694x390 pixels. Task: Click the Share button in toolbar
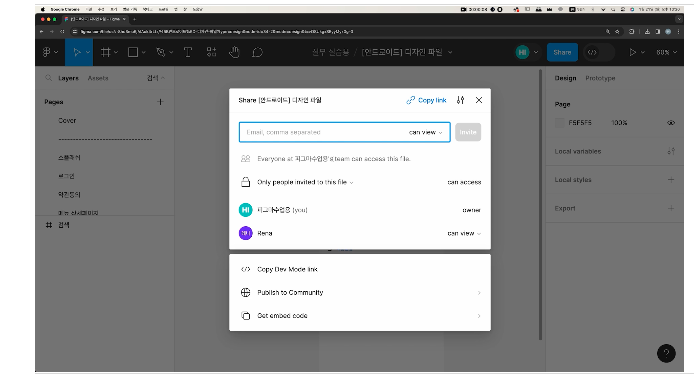pos(562,52)
